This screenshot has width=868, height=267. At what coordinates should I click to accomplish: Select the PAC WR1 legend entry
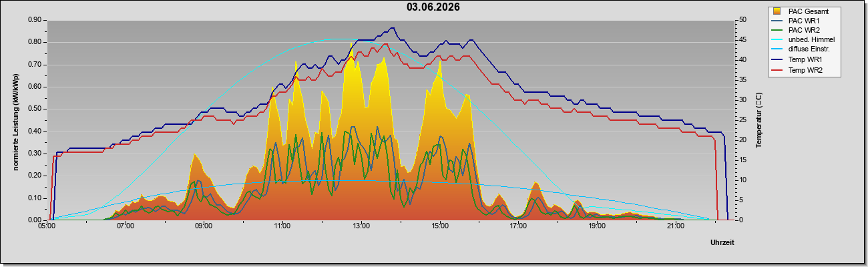click(x=802, y=21)
